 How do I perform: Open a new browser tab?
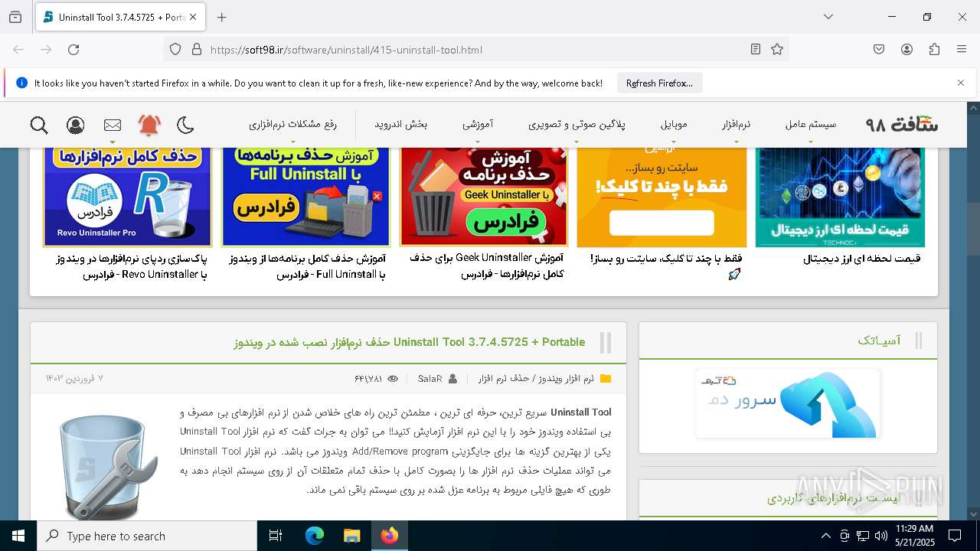point(221,17)
